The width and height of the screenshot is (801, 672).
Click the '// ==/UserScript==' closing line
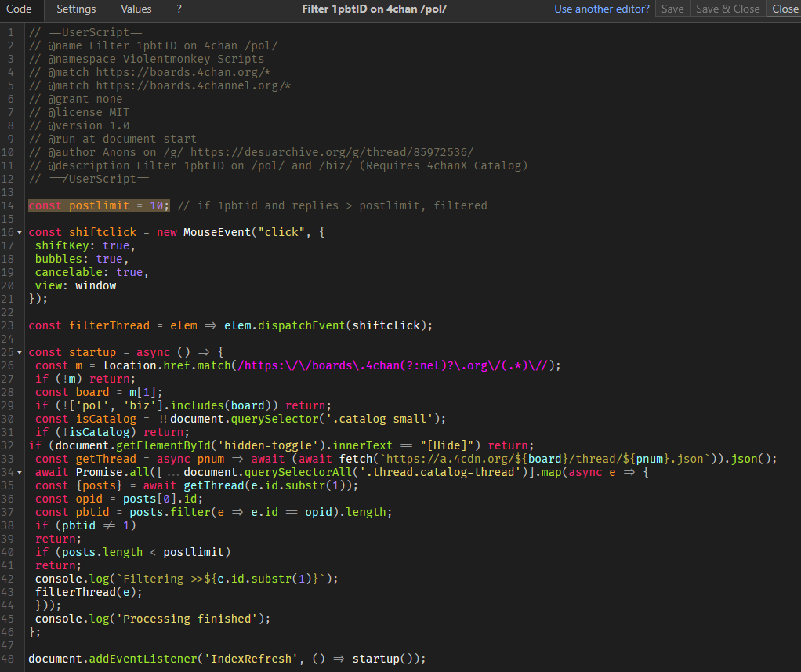[89, 179]
